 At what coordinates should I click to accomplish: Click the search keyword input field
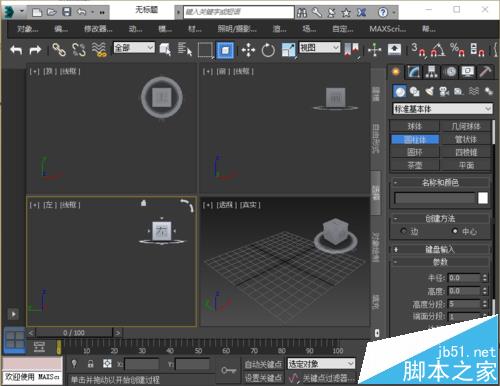point(239,12)
